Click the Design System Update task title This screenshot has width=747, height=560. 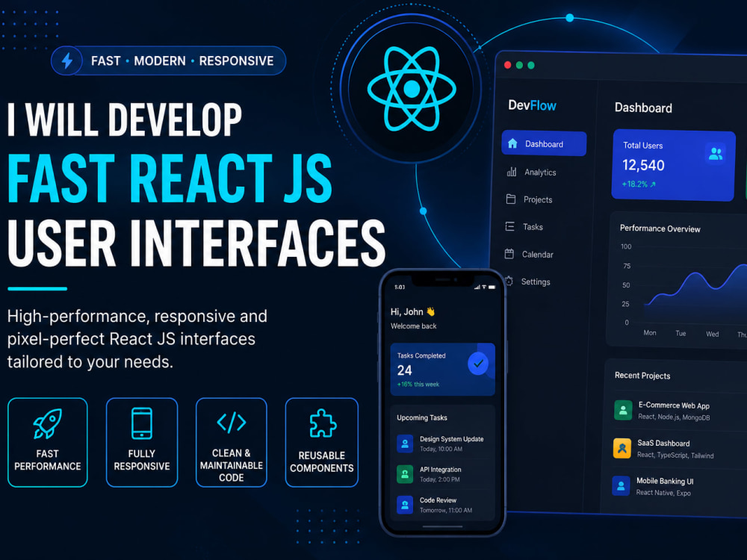pos(452,439)
